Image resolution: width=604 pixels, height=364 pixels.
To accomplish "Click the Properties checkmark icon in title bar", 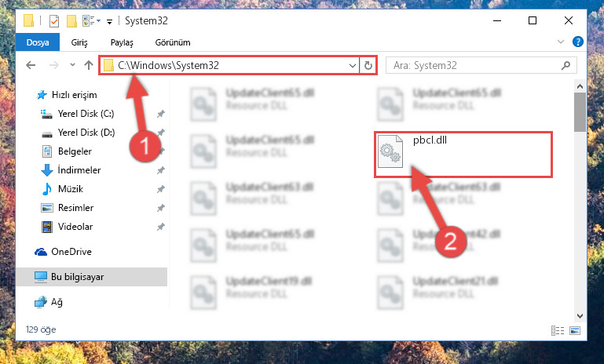I will (x=54, y=20).
